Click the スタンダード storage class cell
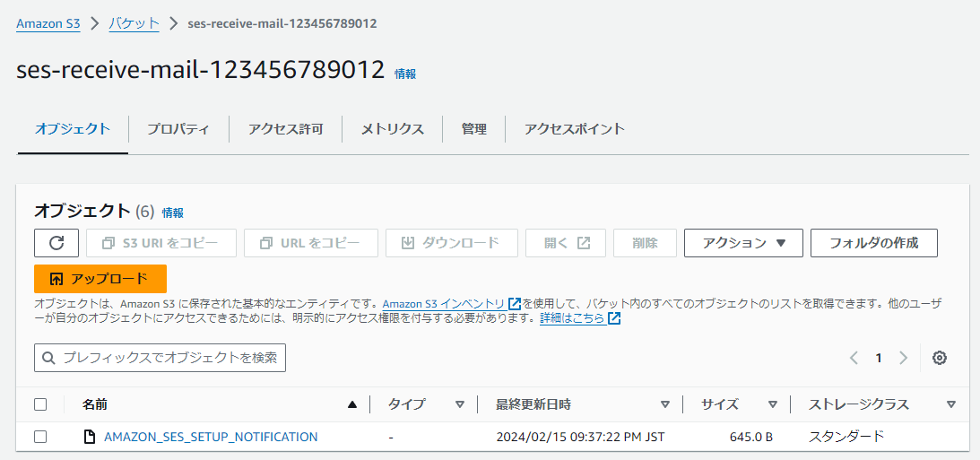Viewport: 980px width, 460px height. click(846, 437)
